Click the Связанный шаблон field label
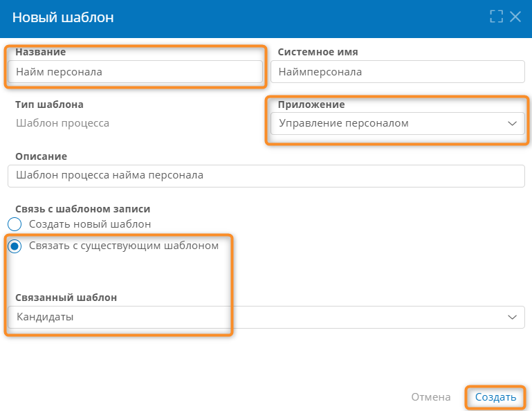 pyautogui.click(x=66, y=298)
